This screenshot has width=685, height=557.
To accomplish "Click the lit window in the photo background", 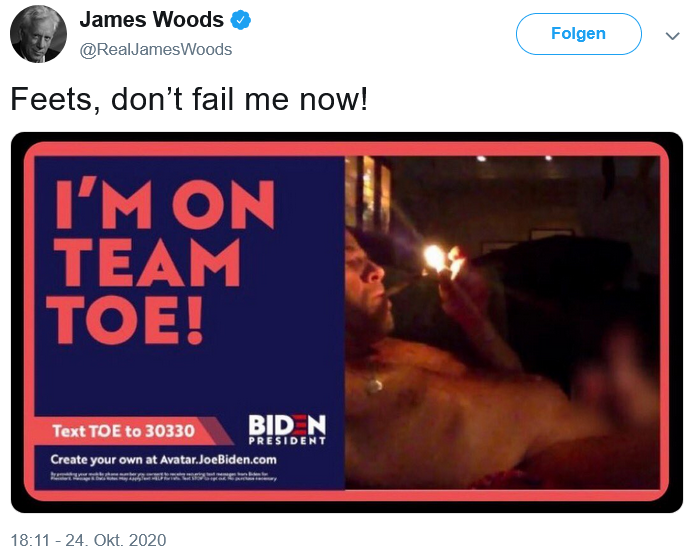I will click(x=367, y=193).
